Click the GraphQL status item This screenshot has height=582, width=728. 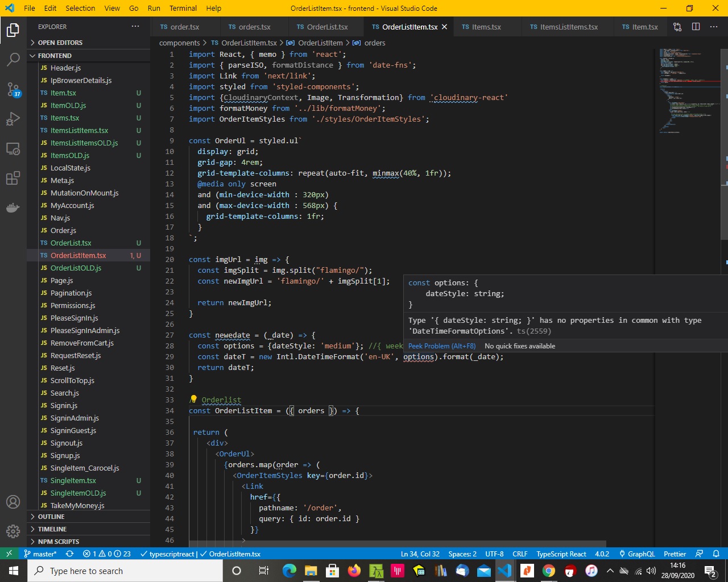637,554
